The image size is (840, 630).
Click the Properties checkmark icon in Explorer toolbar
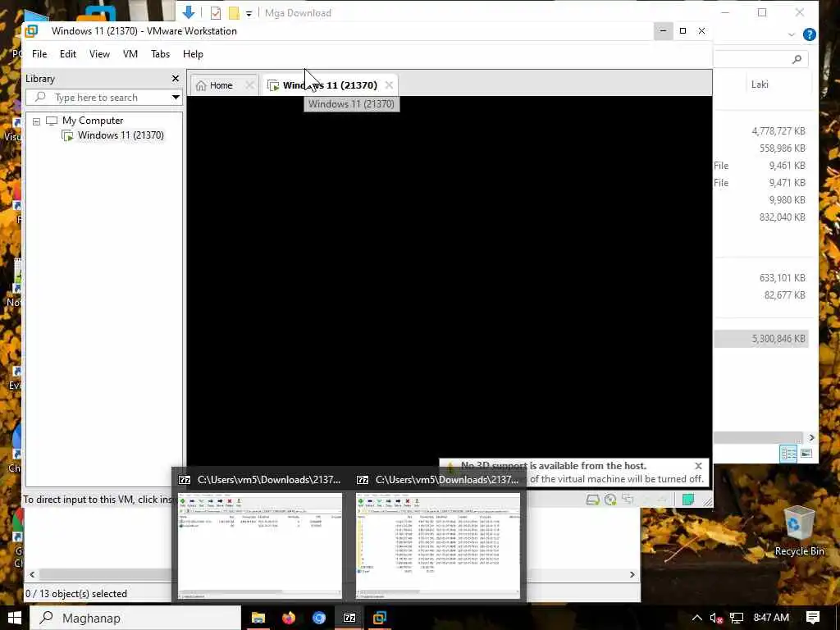click(216, 13)
